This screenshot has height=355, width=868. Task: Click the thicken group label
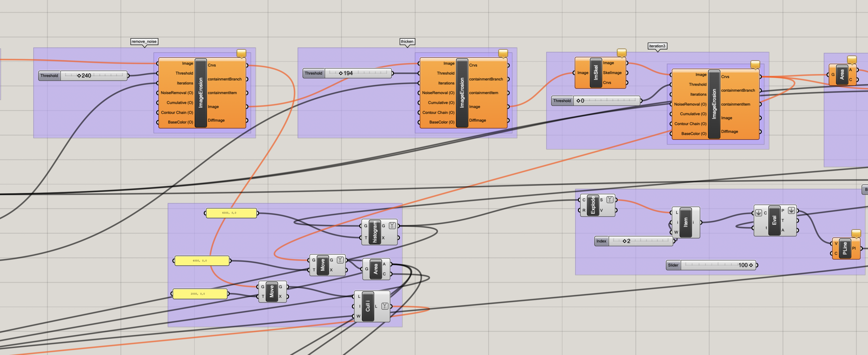point(407,41)
